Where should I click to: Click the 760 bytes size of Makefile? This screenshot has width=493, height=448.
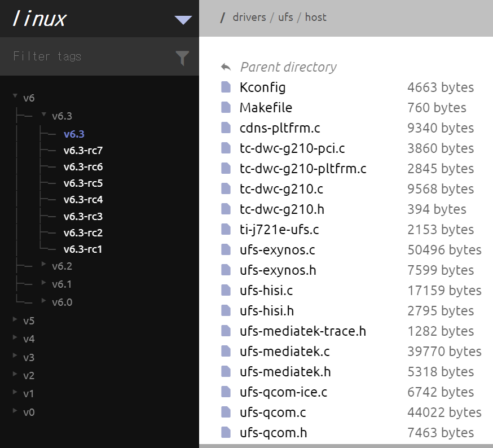pos(437,108)
